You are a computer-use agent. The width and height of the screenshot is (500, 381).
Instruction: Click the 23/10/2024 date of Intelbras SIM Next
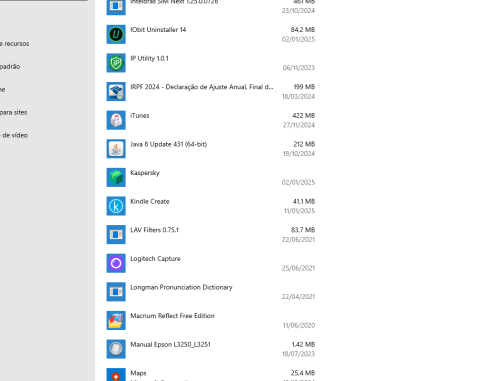(298, 11)
